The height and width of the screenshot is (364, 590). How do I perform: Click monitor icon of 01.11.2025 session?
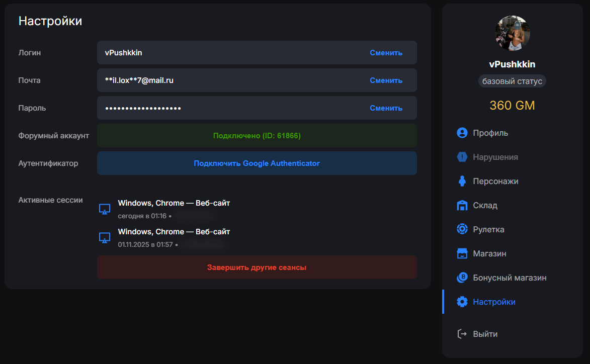pyautogui.click(x=105, y=238)
